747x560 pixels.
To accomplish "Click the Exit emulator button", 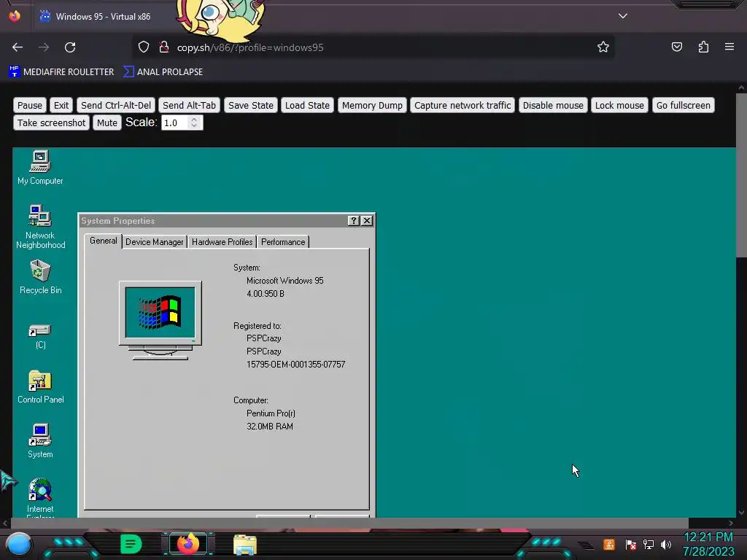I will click(x=61, y=105).
